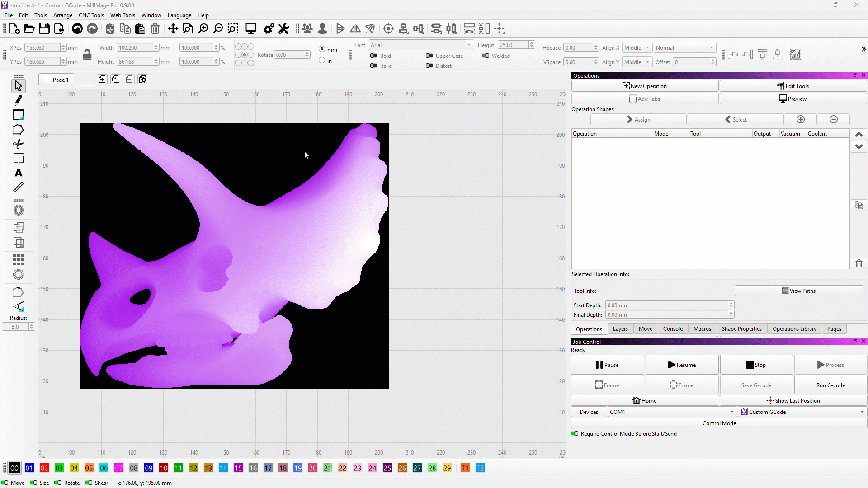Open Custom GCode device dropdown
The width and height of the screenshot is (868, 488).
pyautogui.click(x=802, y=412)
